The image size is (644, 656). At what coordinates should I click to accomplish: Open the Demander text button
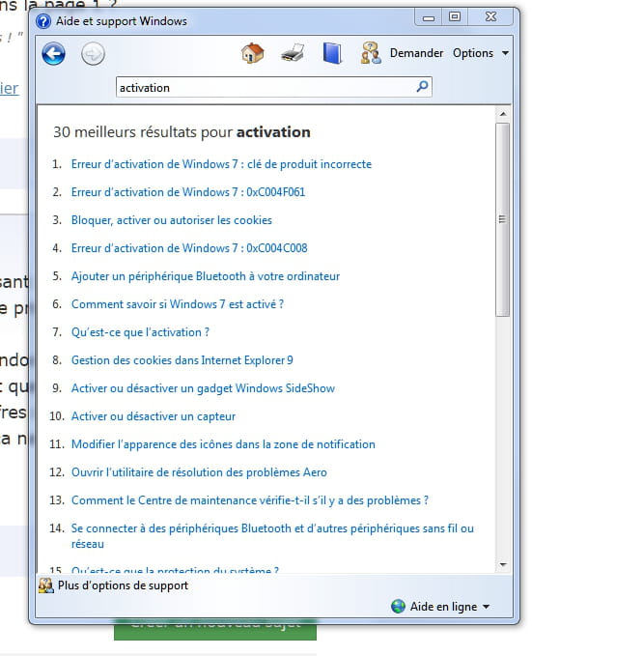point(416,53)
